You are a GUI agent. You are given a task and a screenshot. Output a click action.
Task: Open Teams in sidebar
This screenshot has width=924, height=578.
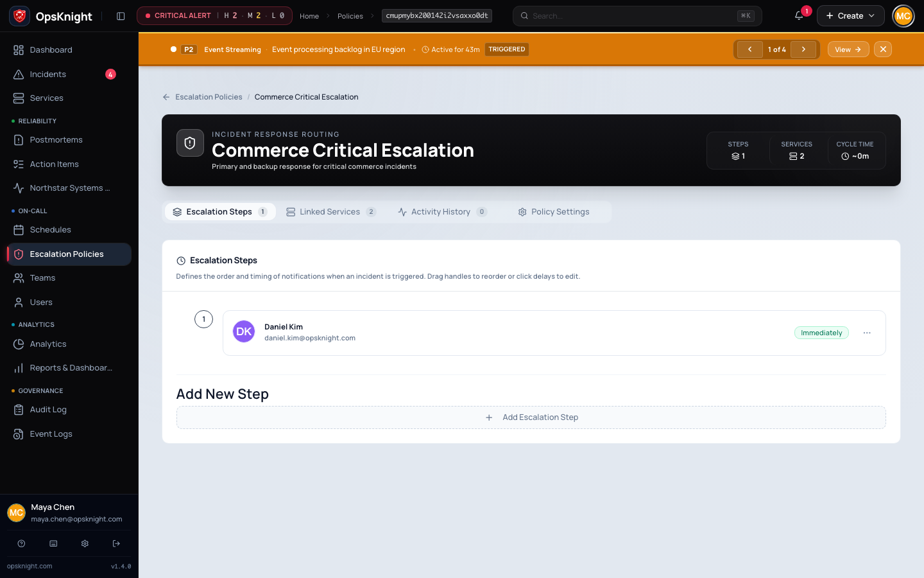[69, 278]
